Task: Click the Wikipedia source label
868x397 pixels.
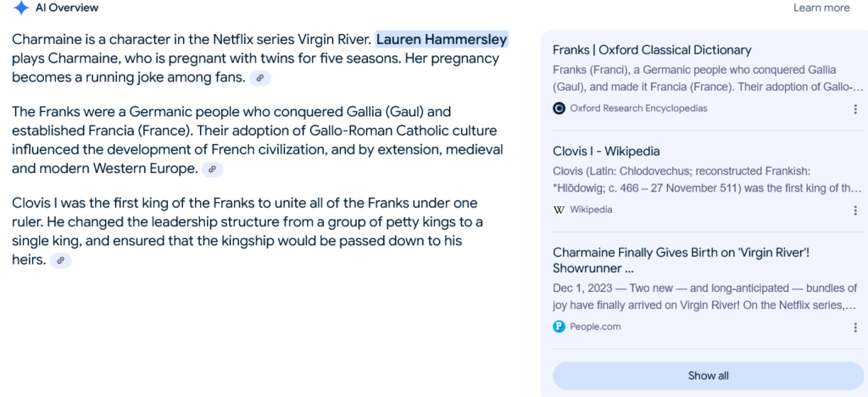Action: pyautogui.click(x=591, y=210)
